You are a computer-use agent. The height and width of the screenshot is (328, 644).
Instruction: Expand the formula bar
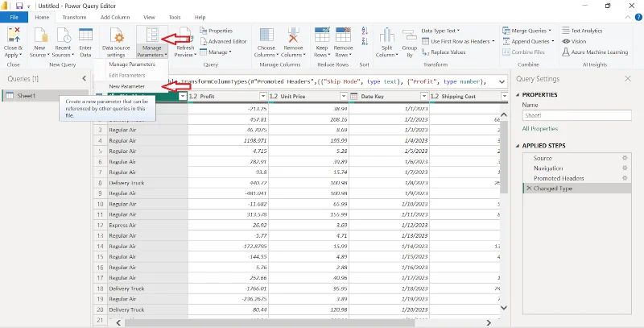point(502,81)
